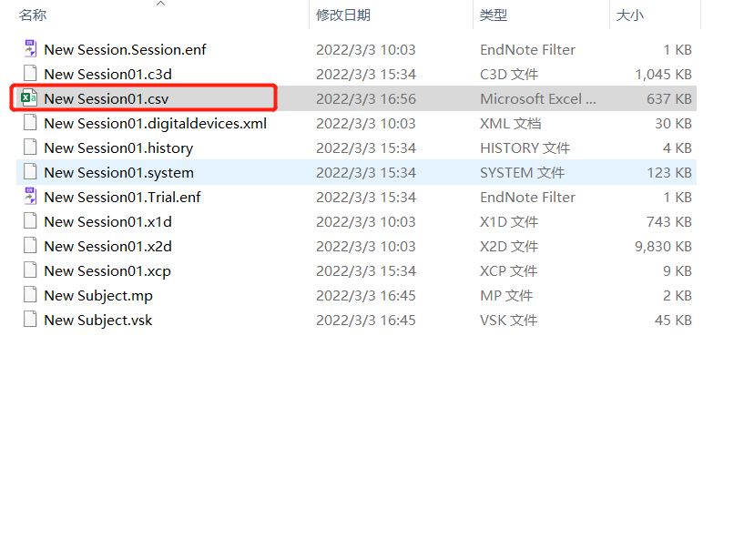754x560 pixels.
Task: Select file name New Session01.Trial.enf
Action: point(123,197)
